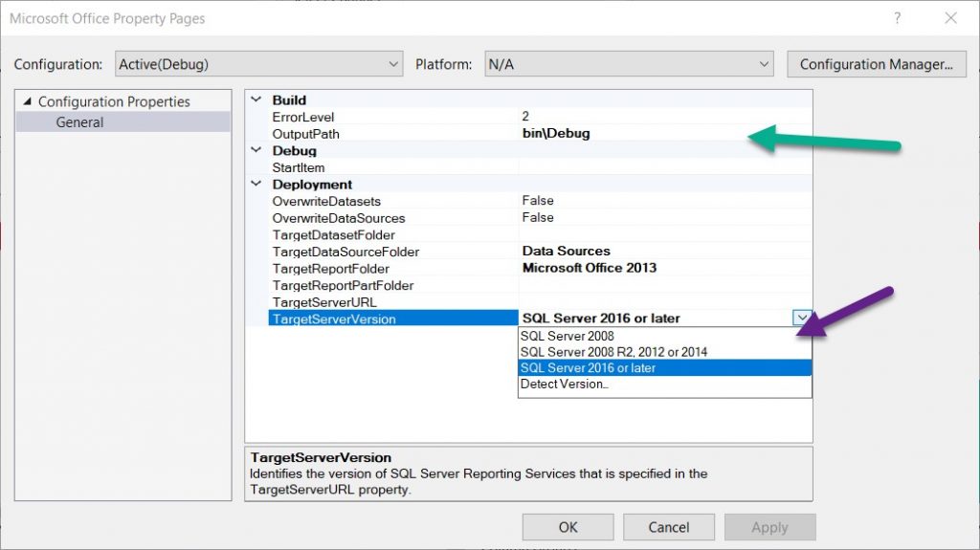Select the OverwriteDatasets property name
Screen dimensions: 980x550
coord(326,201)
